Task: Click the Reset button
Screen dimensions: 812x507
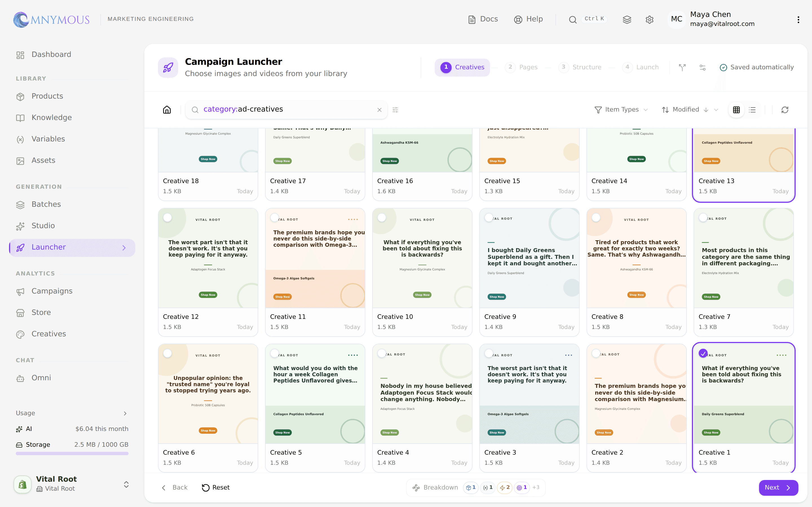Action: click(216, 488)
